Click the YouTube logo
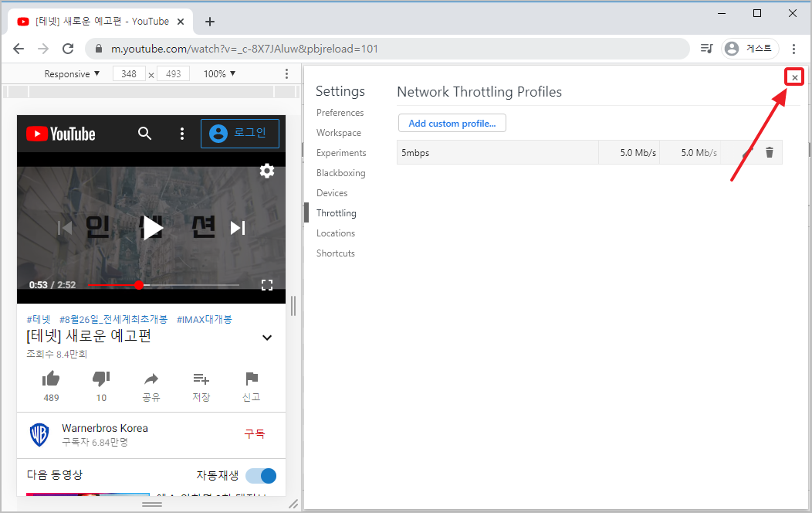This screenshot has height=513, width=812. pos(61,134)
